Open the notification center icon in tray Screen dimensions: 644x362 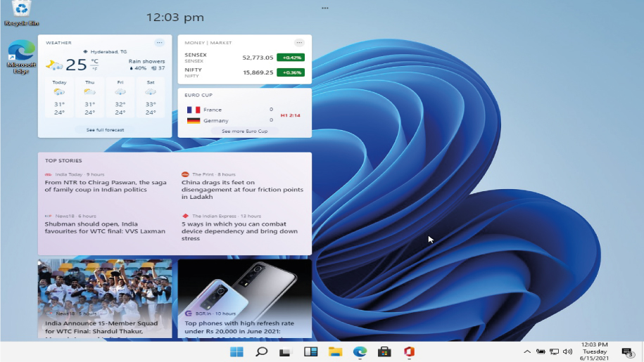click(x=626, y=351)
